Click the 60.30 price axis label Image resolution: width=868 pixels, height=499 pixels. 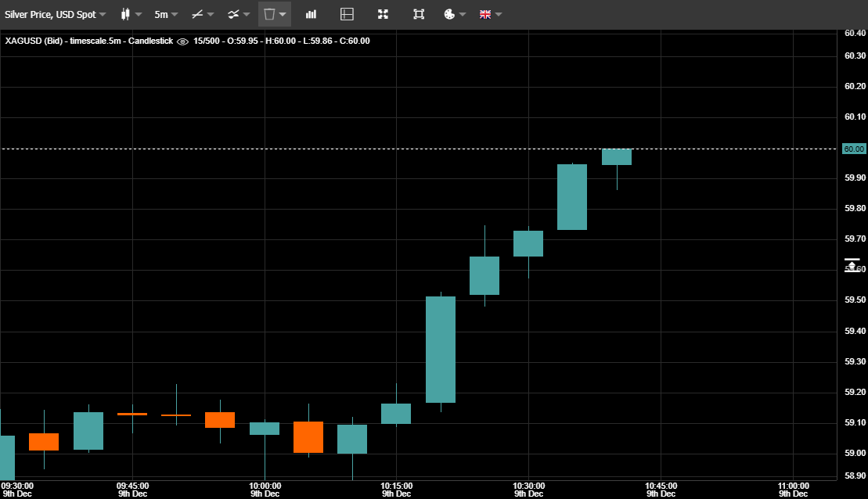pos(855,56)
